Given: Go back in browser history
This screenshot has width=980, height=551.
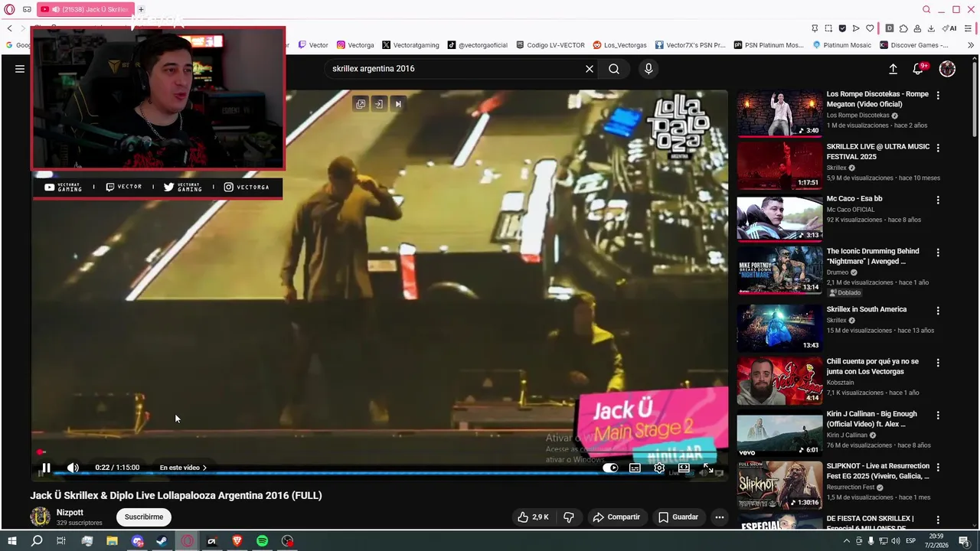Looking at the screenshot, I should click(x=9, y=28).
